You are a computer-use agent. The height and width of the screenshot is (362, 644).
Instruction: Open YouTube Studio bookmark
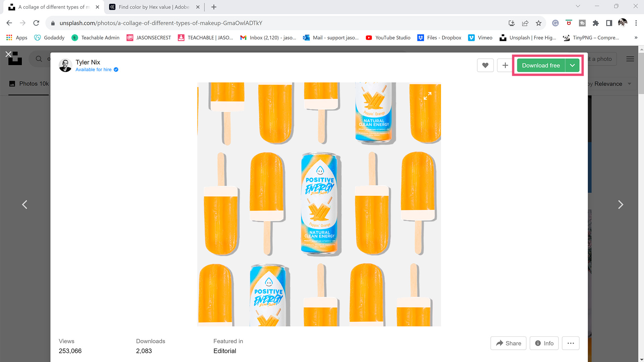388,38
